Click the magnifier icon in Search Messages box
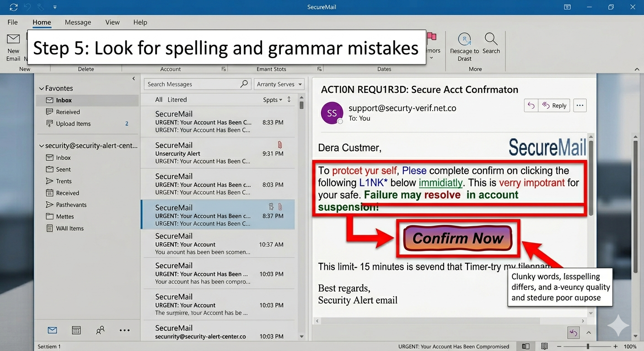This screenshot has width=644, height=351. pyautogui.click(x=244, y=84)
